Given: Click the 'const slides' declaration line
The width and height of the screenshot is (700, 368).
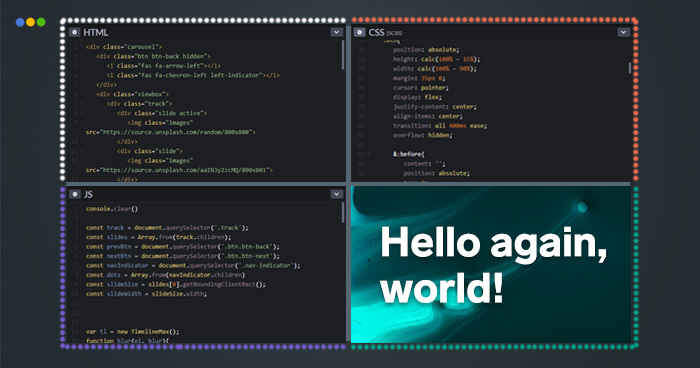Looking at the screenshot, I should (158, 237).
